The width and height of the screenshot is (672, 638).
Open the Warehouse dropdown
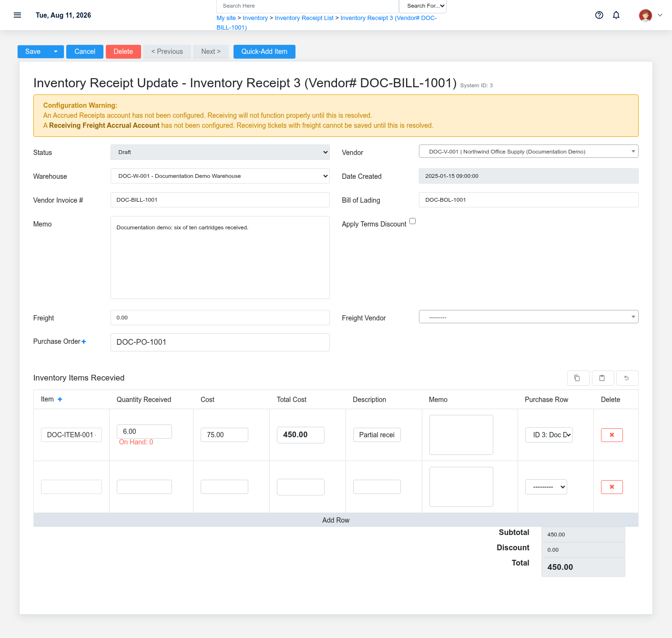coord(220,176)
